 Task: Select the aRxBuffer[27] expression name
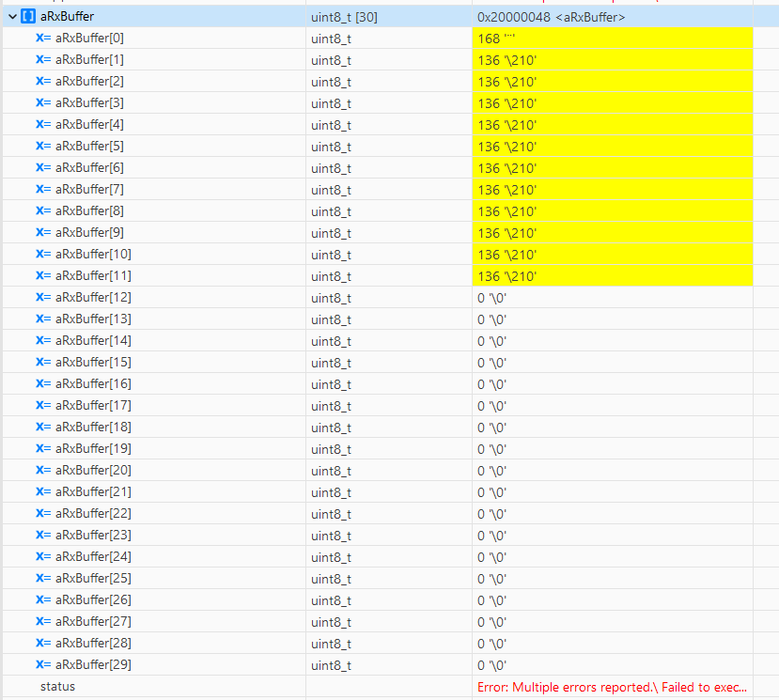pos(93,621)
